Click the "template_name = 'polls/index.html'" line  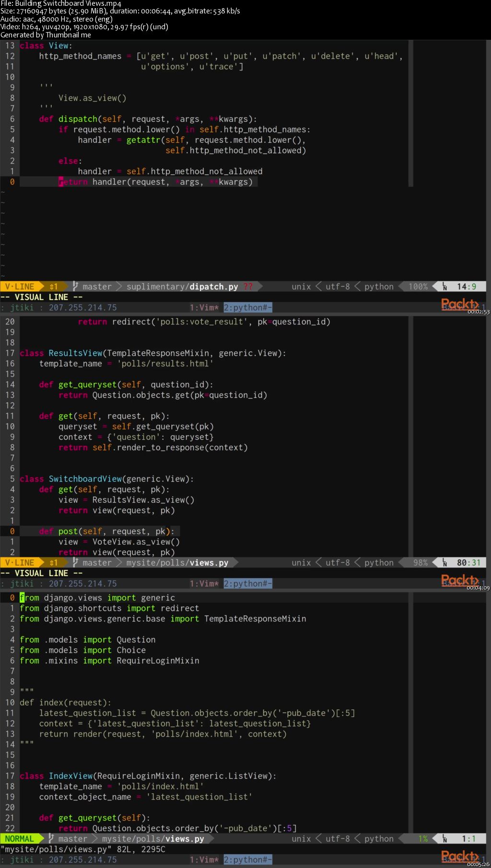(x=121, y=787)
